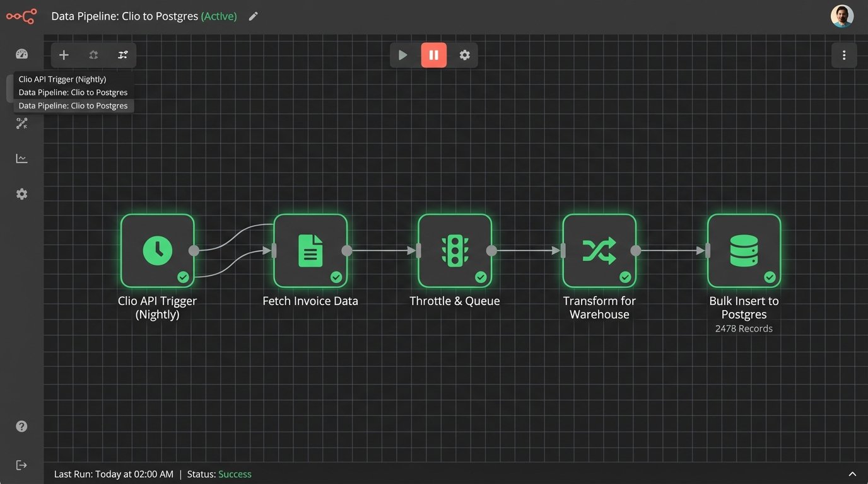This screenshot has height=484, width=868.
Task: Open the help question mark menu
Action: [21, 426]
